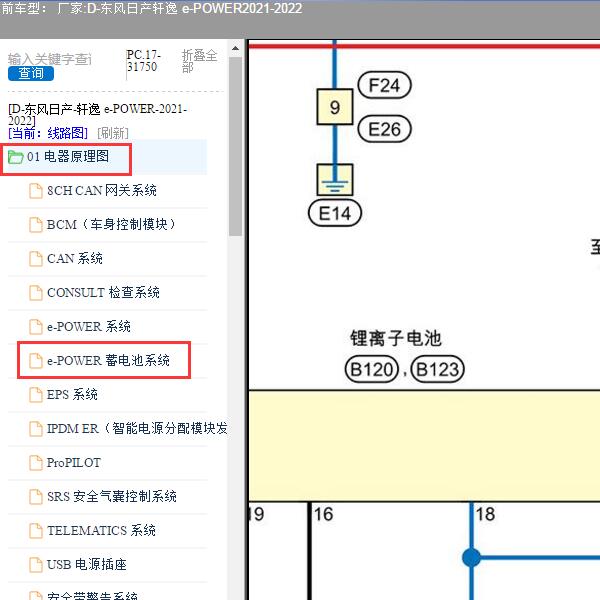Click pin number 16 on battery
The height and width of the screenshot is (600, 600).
pyautogui.click(x=323, y=514)
